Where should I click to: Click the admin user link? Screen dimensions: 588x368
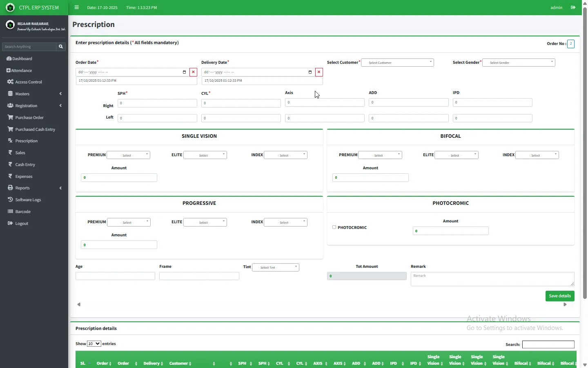click(556, 7)
